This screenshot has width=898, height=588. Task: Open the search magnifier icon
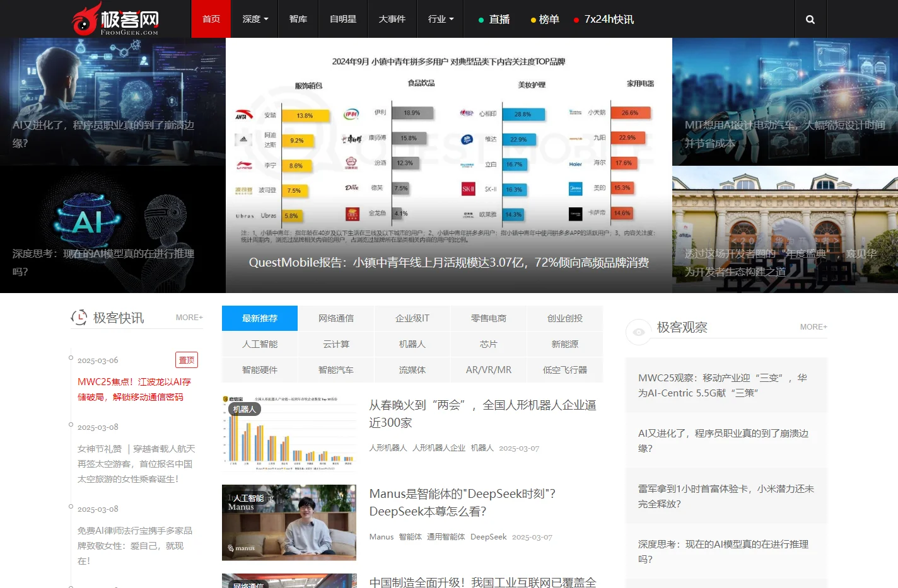coord(810,20)
